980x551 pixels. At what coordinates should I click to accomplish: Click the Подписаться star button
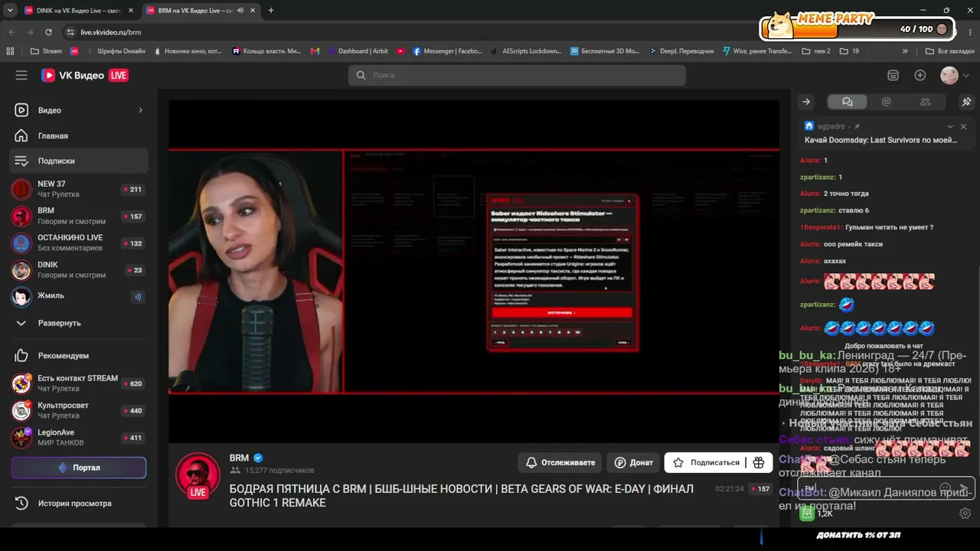coord(705,462)
